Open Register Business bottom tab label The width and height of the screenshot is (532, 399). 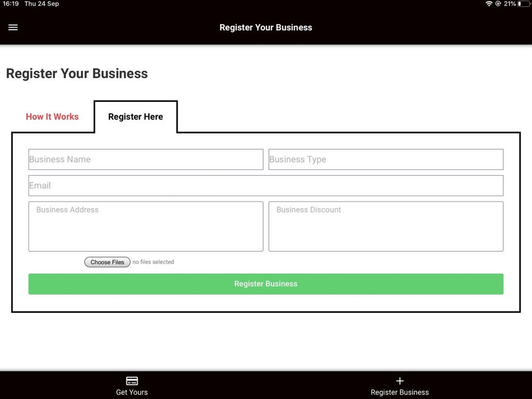click(x=400, y=392)
